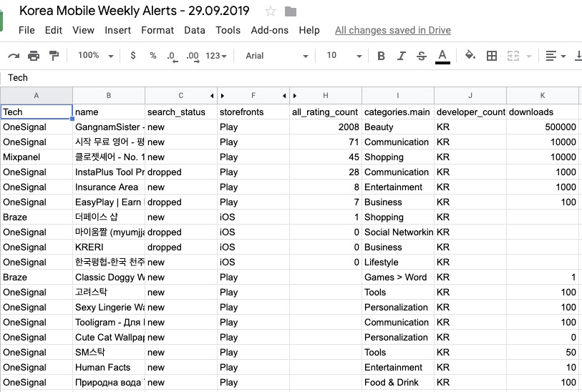Screen dimensions: 582x392
Task: Toggle bold formatting
Action: point(381,56)
